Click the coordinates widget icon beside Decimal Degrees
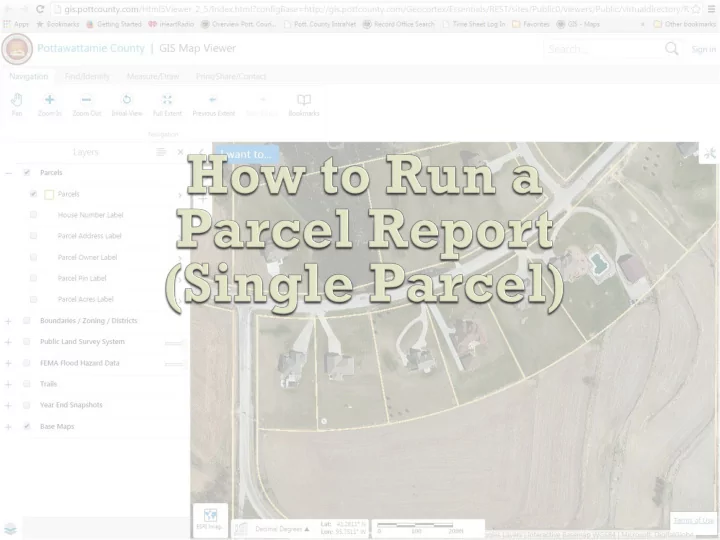This screenshot has height=540, width=720. pos(241,529)
